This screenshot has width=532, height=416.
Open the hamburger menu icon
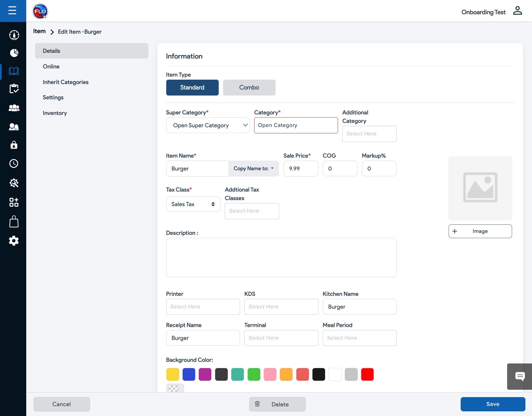pyautogui.click(x=12, y=11)
